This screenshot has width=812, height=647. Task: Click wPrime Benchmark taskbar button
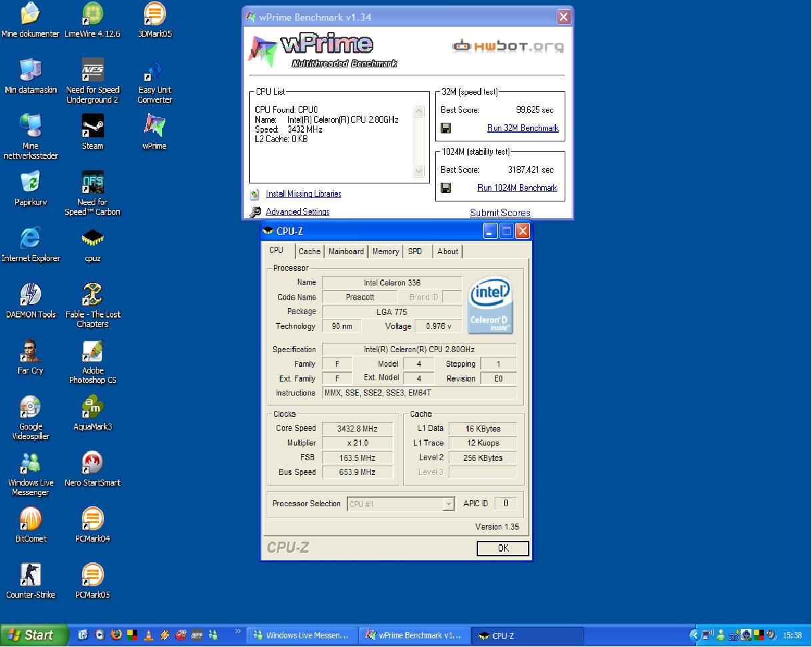pyautogui.click(x=415, y=636)
